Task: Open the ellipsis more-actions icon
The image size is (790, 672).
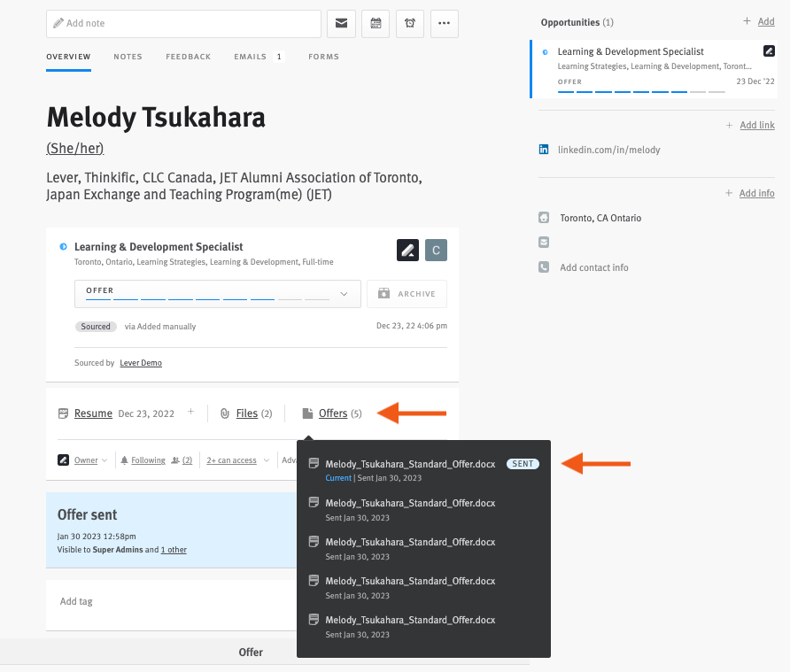Action: pyautogui.click(x=444, y=24)
